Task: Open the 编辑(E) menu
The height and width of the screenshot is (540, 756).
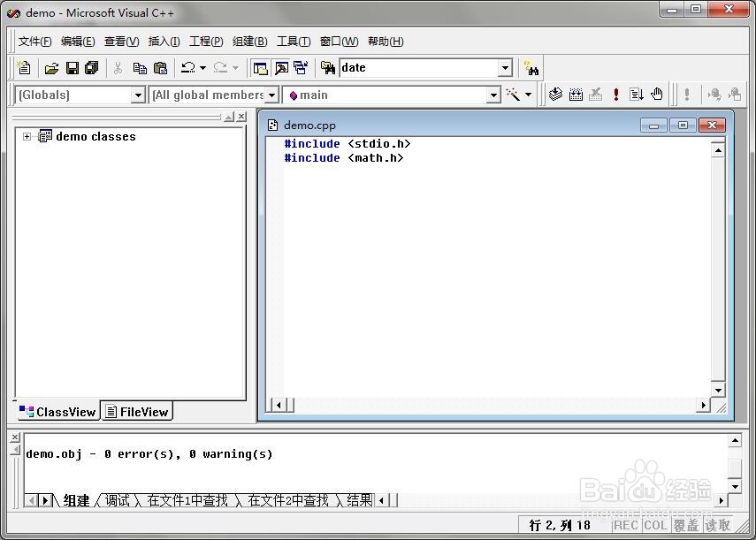Action: point(78,42)
